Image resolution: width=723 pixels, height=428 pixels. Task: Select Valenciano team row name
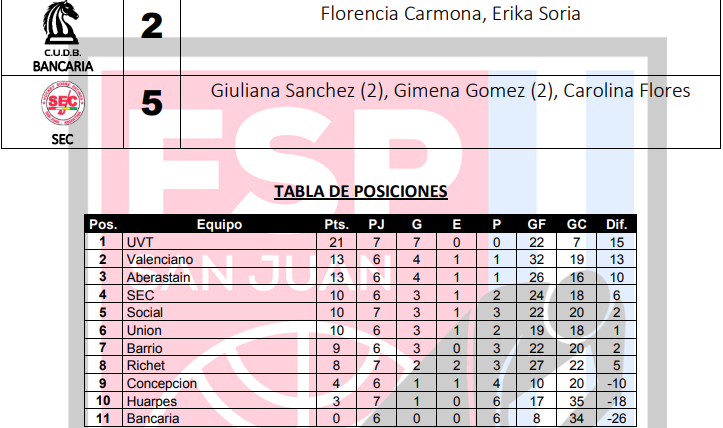point(159,259)
